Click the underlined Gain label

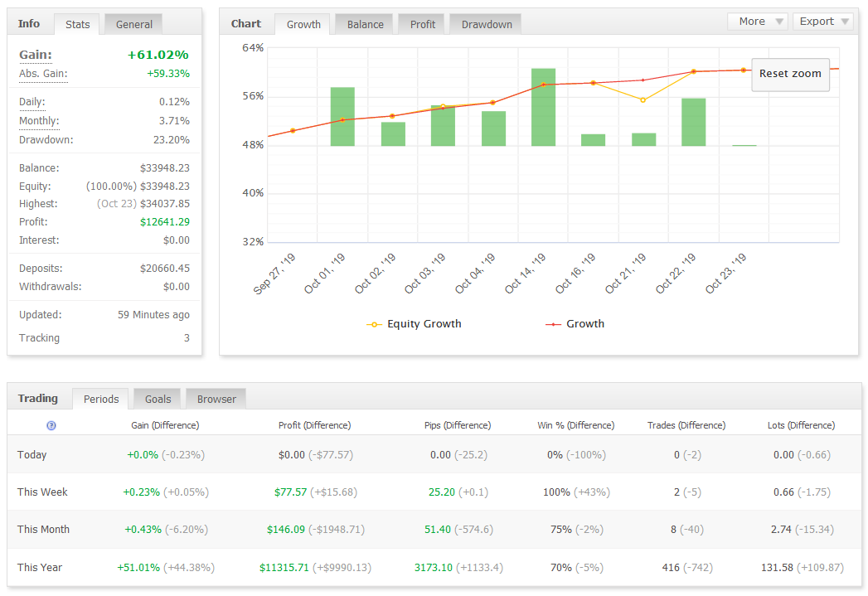[x=36, y=55]
